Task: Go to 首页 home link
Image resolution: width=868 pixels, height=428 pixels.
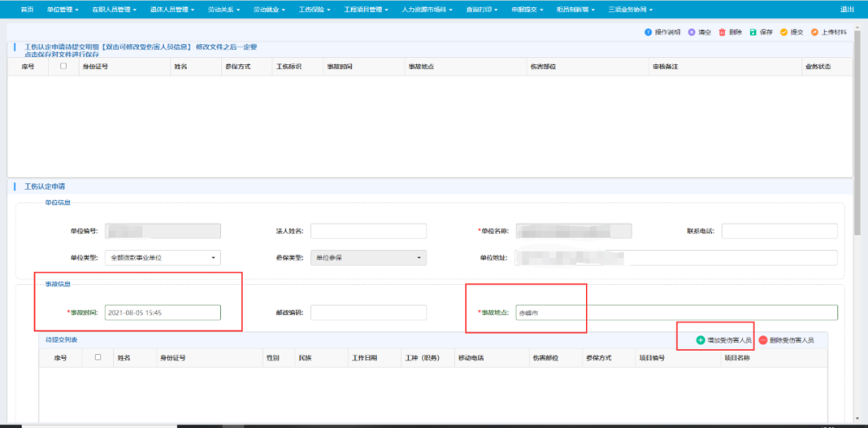Action: [x=27, y=9]
